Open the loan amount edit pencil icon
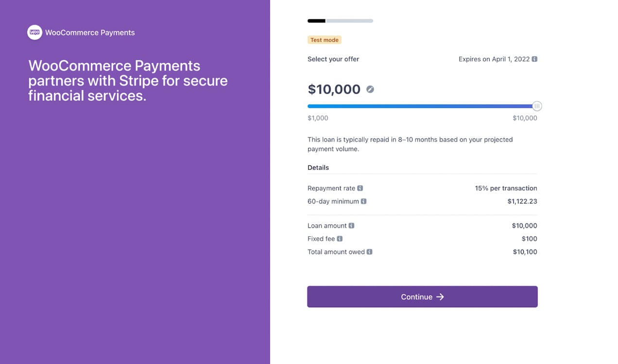618x364 pixels. [x=370, y=89]
